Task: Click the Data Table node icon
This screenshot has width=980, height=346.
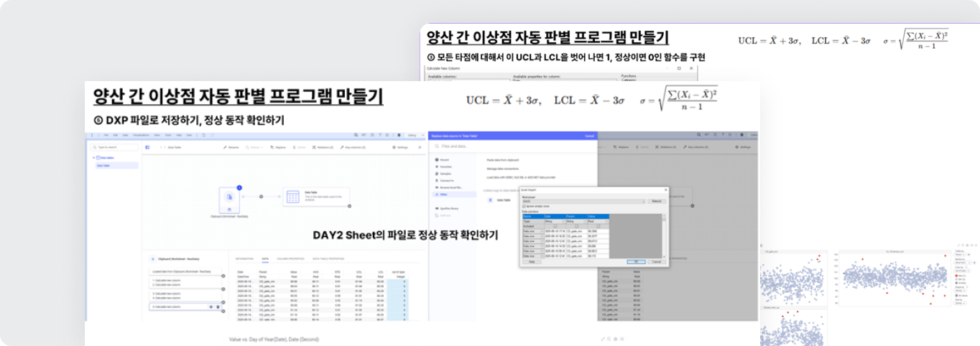Action: click(x=292, y=197)
